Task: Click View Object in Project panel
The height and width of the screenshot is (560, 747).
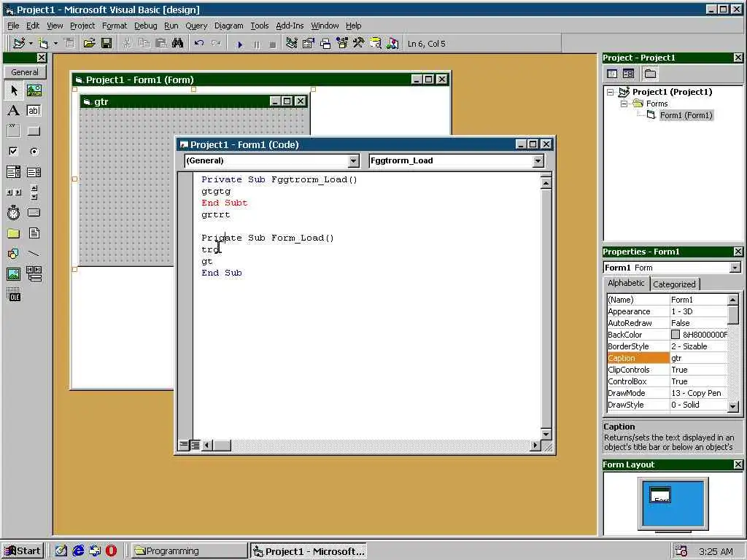Action: point(628,74)
